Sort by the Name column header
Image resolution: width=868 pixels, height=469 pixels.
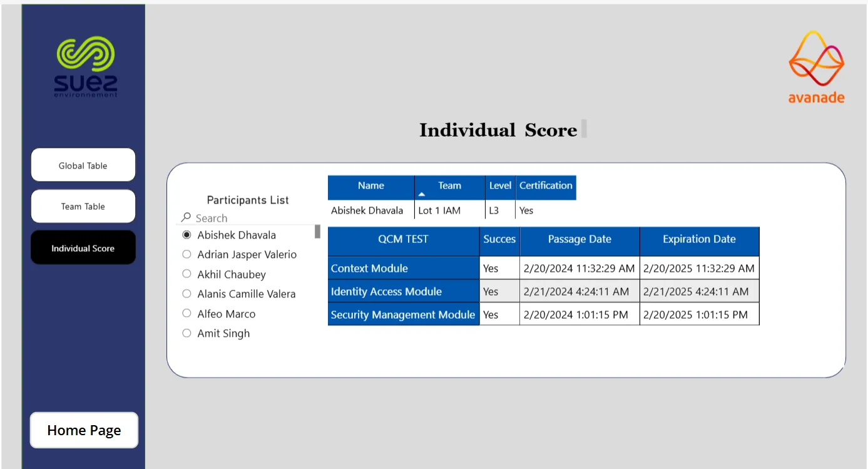point(371,187)
